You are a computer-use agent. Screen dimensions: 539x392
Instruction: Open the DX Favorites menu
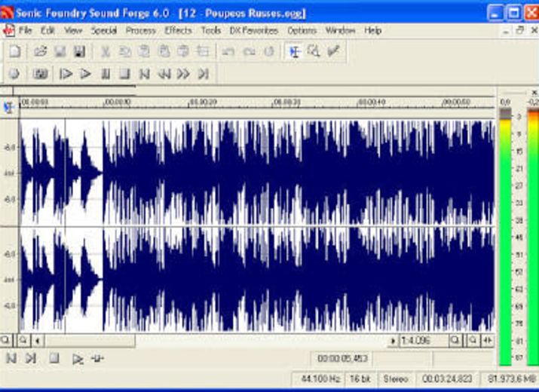[254, 31]
